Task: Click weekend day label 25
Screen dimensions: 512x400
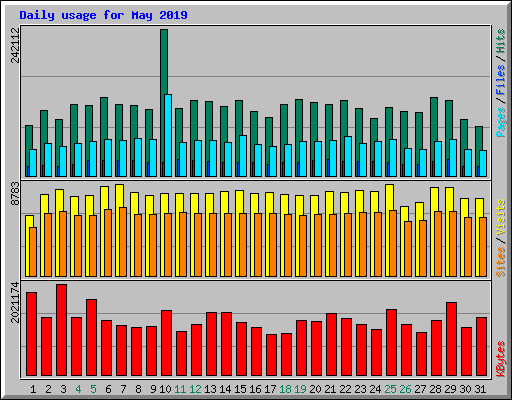Action: (390, 389)
